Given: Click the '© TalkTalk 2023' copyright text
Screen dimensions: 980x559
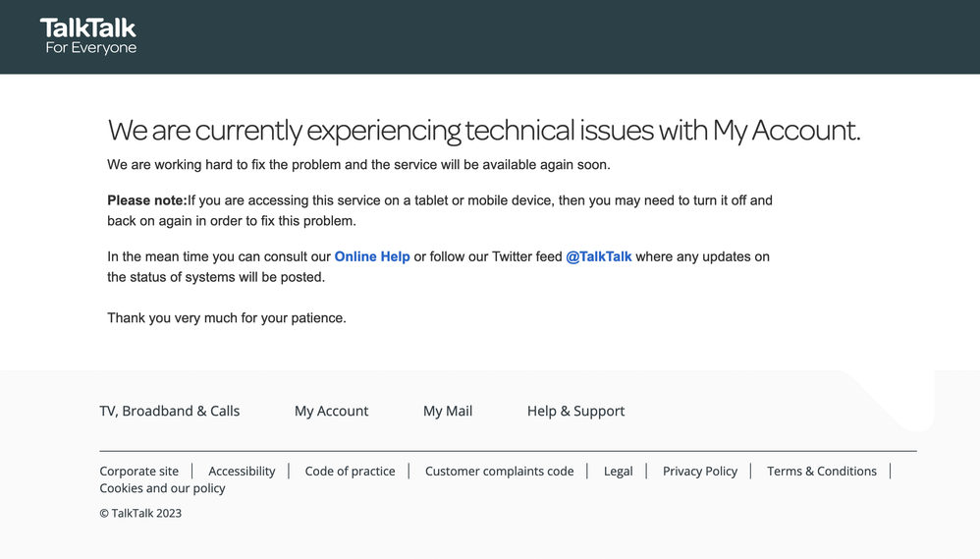Looking at the screenshot, I should [140, 514].
